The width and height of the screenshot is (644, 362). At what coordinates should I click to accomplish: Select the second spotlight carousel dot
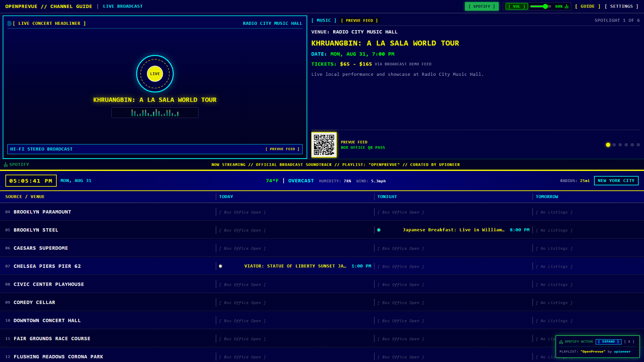point(614,145)
